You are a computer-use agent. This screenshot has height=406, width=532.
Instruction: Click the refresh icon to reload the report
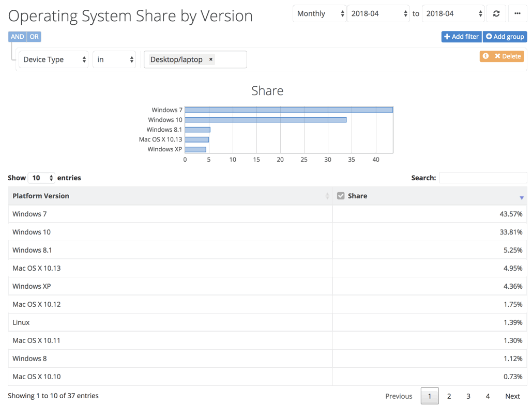tap(496, 13)
